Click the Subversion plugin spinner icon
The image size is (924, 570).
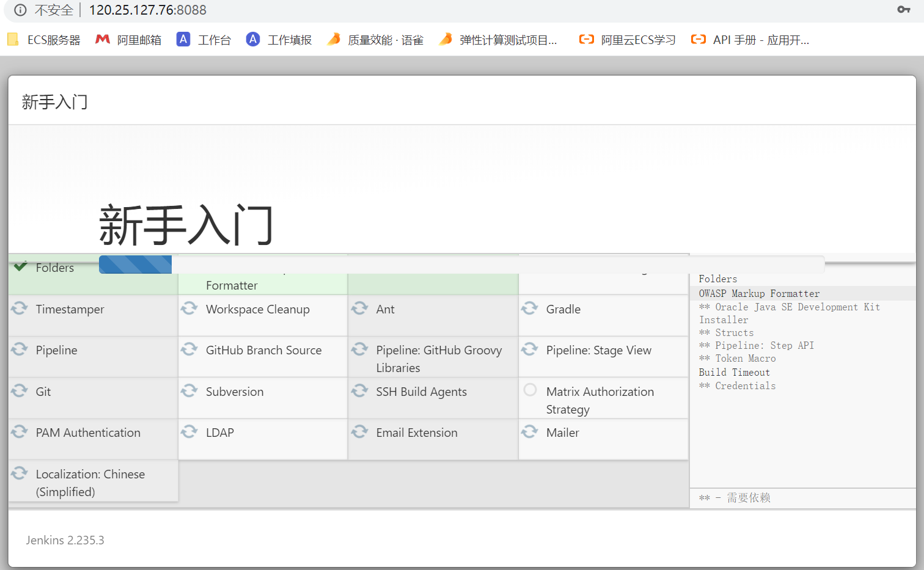(189, 390)
